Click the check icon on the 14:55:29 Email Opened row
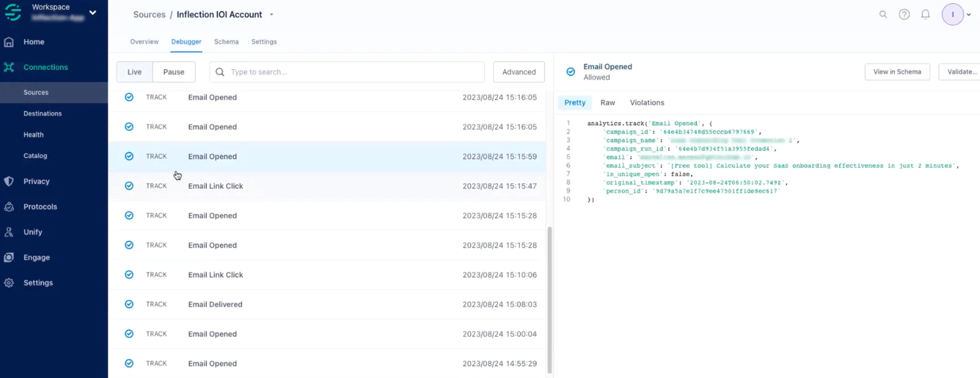980x378 pixels. pyautogui.click(x=129, y=363)
